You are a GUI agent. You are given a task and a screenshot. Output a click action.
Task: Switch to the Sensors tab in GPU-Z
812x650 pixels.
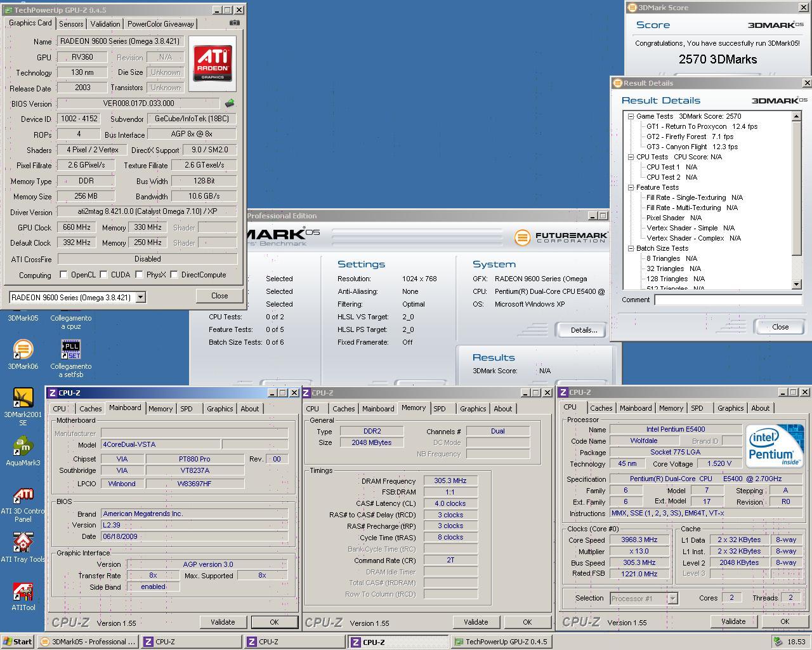[x=71, y=23]
